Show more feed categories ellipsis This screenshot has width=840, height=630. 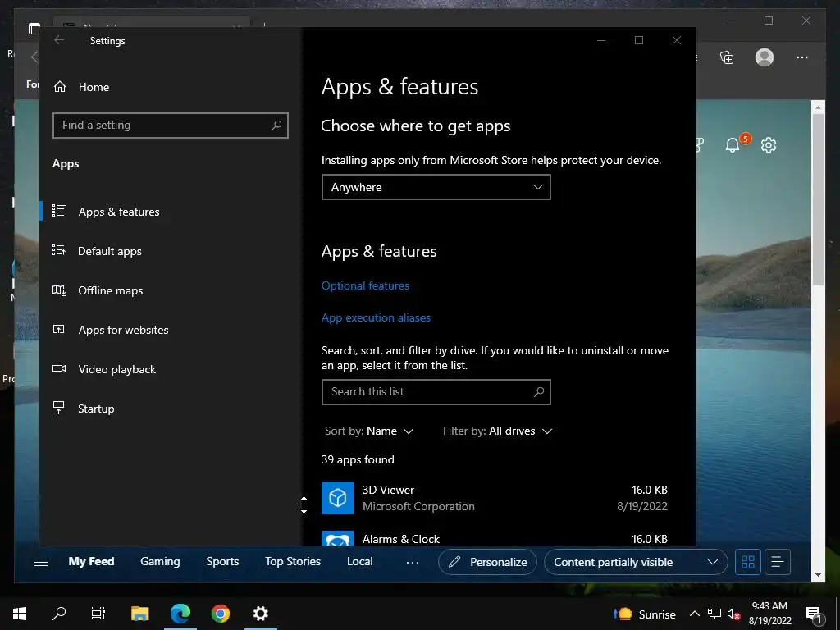(413, 563)
